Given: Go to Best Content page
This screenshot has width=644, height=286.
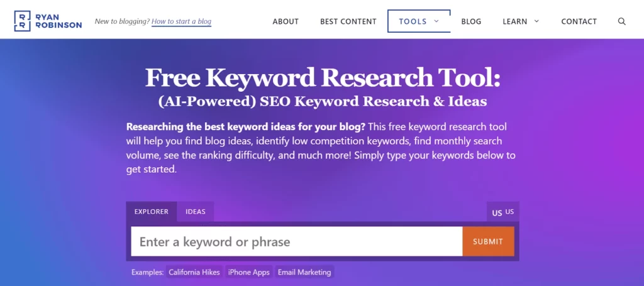Looking at the screenshot, I should [x=348, y=21].
